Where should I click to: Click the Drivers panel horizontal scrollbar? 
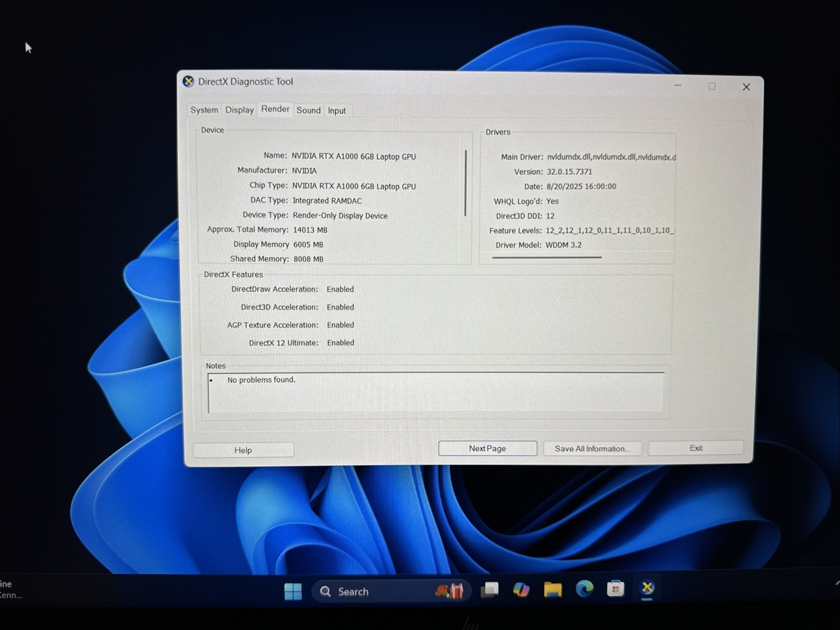546,257
